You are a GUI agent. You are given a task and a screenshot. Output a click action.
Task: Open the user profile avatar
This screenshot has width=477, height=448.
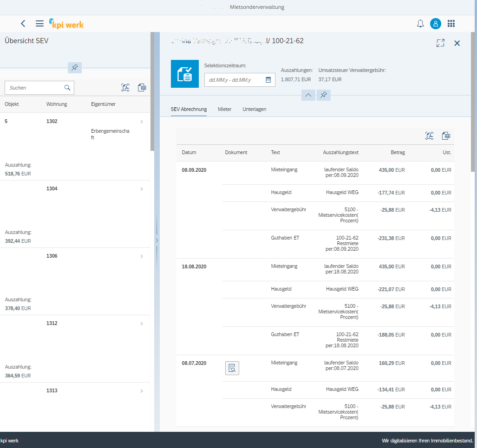(x=435, y=24)
